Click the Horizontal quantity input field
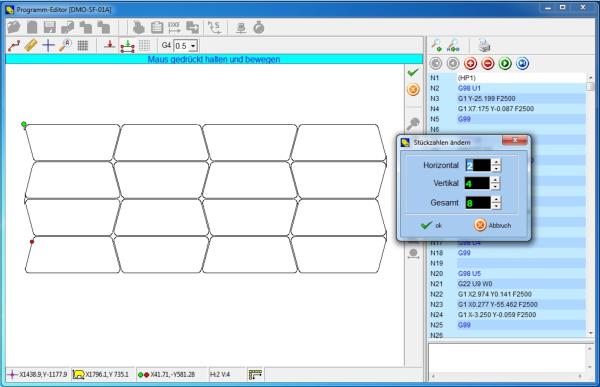Image resolution: width=600 pixels, height=387 pixels. pos(478,165)
